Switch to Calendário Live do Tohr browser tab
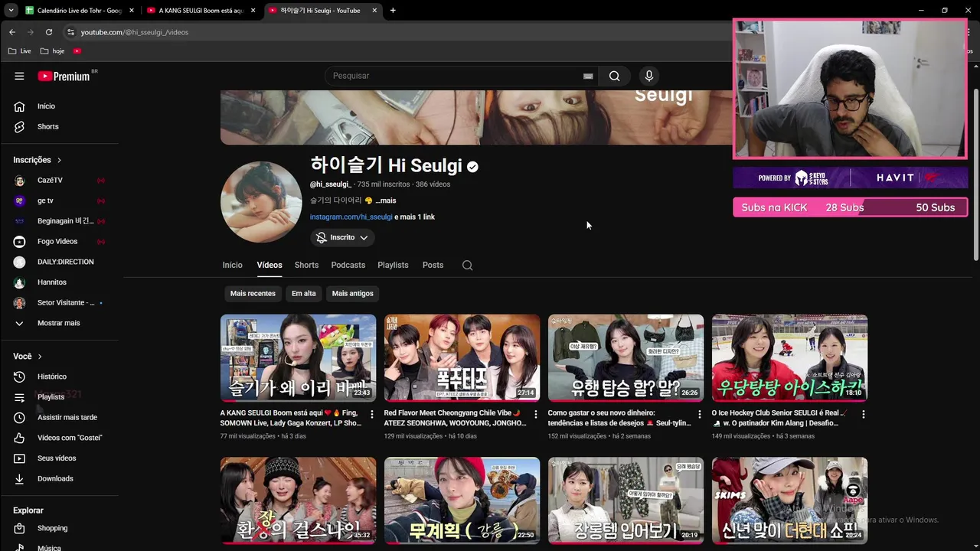This screenshot has height=551, width=980. pyautogui.click(x=80, y=11)
